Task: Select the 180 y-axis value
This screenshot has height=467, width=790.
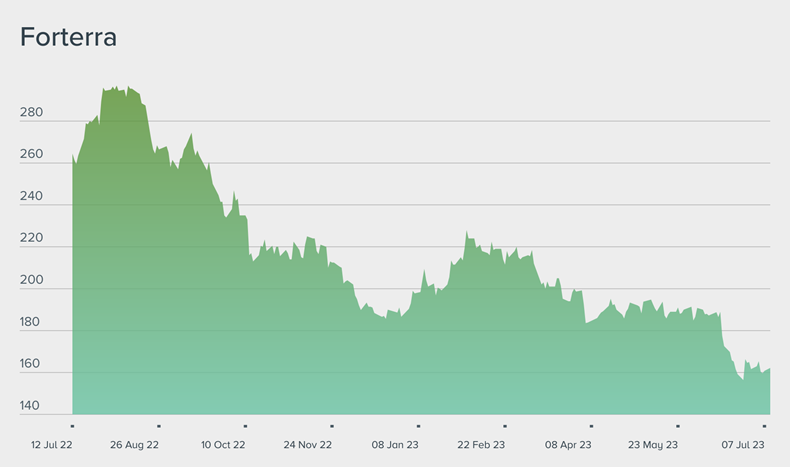Action: pyautogui.click(x=31, y=323)
